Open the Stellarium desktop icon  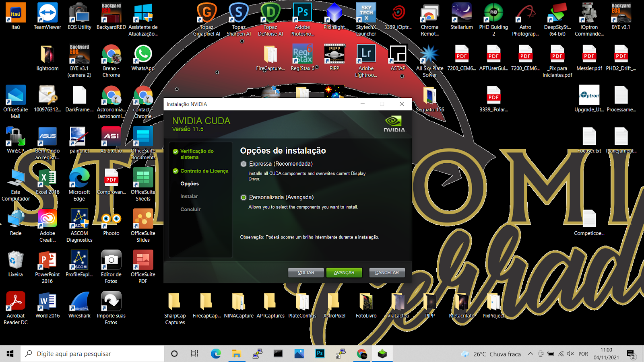462,16
